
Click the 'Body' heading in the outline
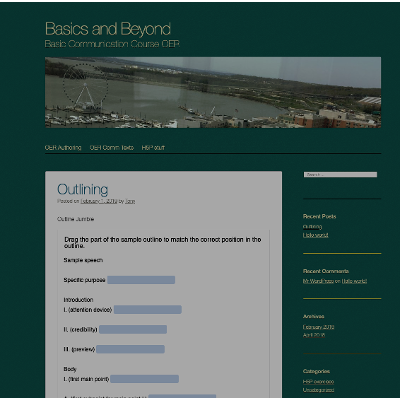click(70, 369)
